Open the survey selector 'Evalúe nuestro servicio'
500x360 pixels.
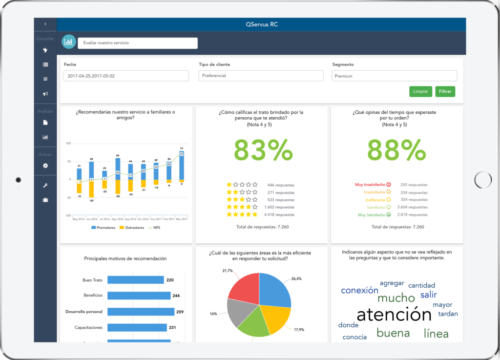138,43
